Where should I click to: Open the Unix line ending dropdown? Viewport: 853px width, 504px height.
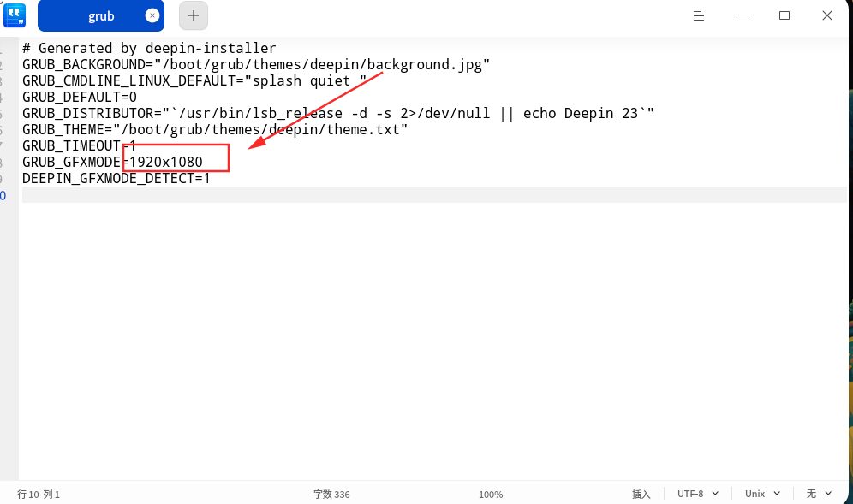tap(762, 494)
